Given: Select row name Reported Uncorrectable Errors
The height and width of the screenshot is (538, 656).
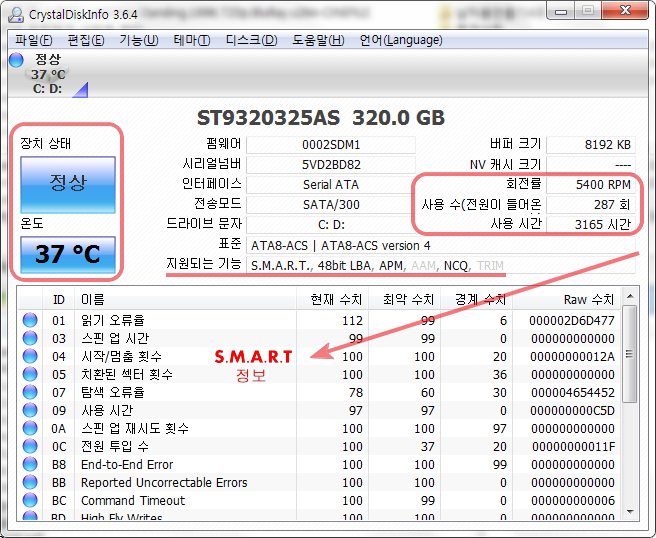Looking at the screenshot, I should 164,482.
